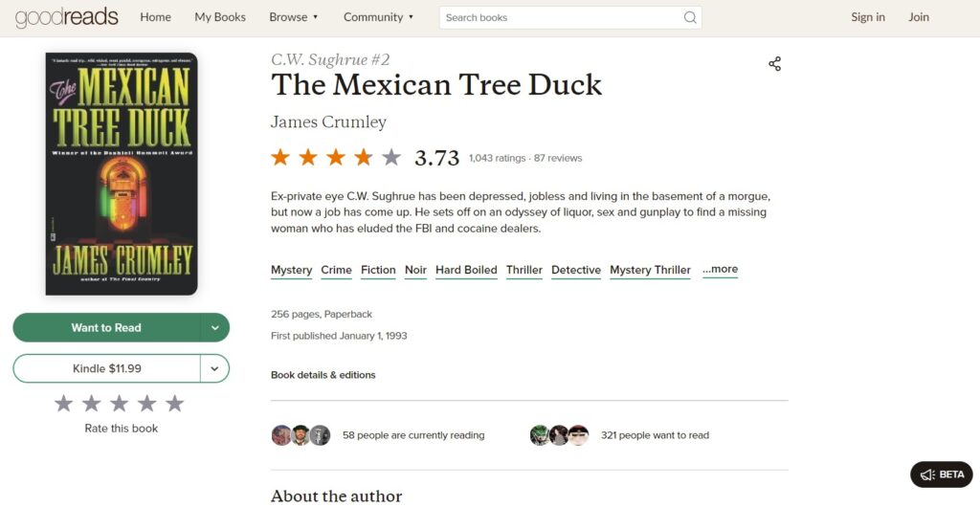980x507 pixels.
Task: Click the BETA megaphone badge
Action: (941, 474)
